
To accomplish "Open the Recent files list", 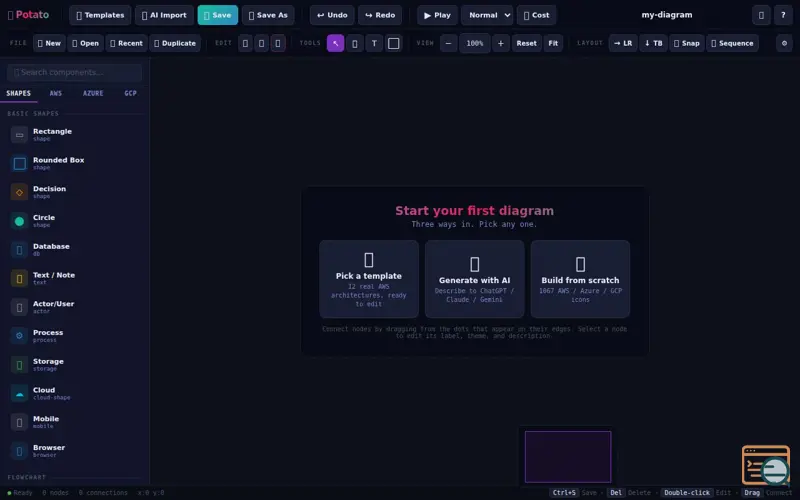I will [x=126, y=43].
